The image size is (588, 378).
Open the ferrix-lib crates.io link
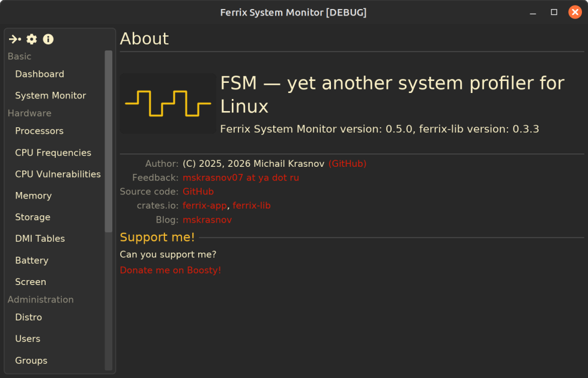(251, 206)
